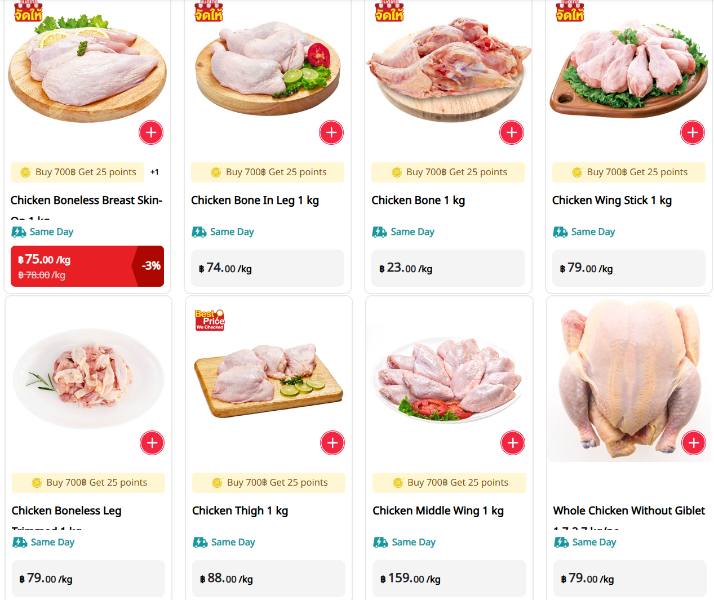Open the Chicken Bone In Leg 1 kg title
Viewport: 714px width, 600px height.
tap(255, 200)
